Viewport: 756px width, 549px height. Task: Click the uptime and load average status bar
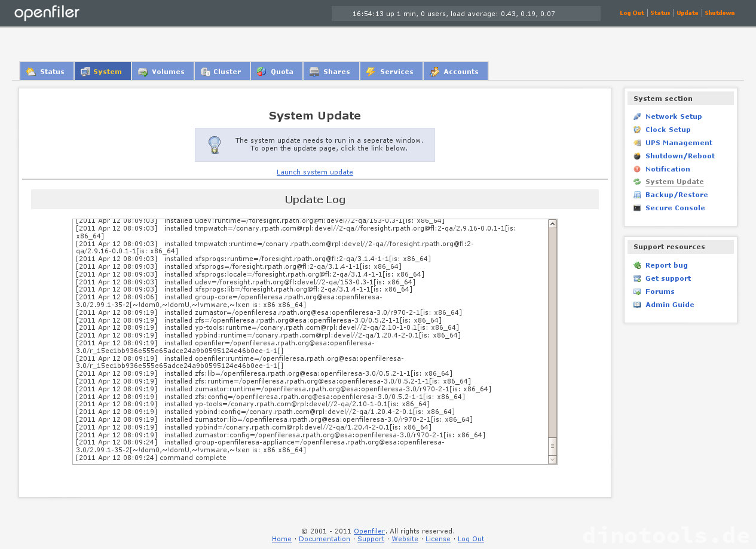tap(466, 14)
